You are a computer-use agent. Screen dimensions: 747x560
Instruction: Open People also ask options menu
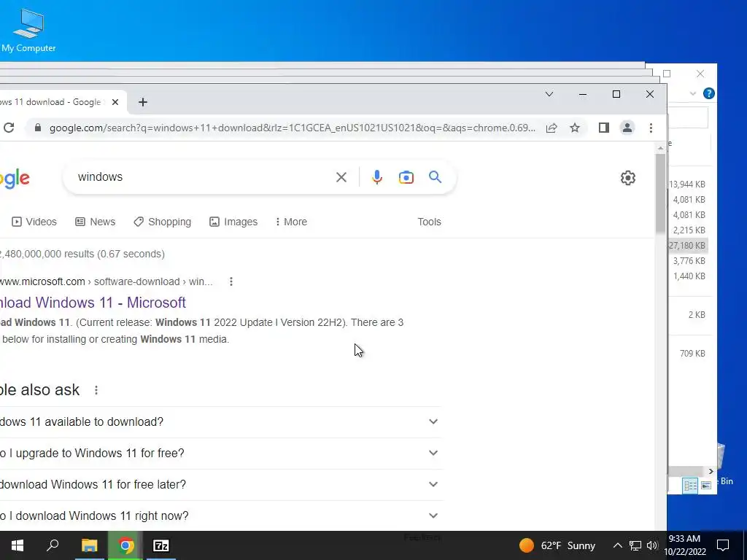tap(96, 390)
